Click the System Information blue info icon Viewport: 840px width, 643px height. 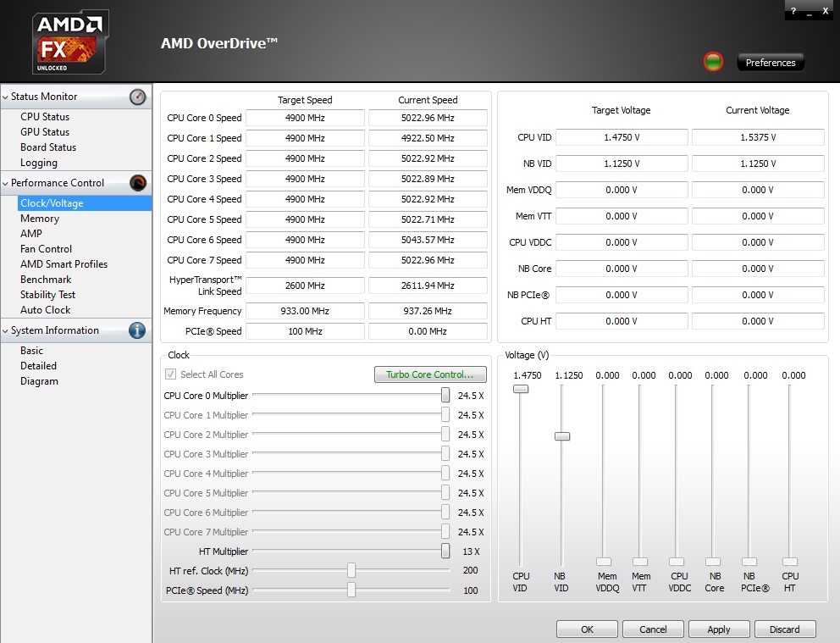click(137, 330)
